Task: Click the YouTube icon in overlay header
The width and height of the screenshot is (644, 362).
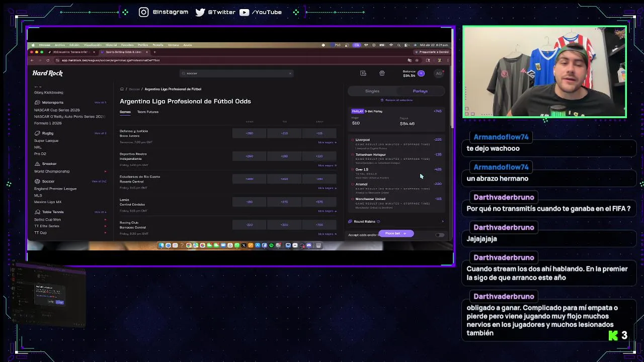Action: pyautogui.click(x=244, y=12)
